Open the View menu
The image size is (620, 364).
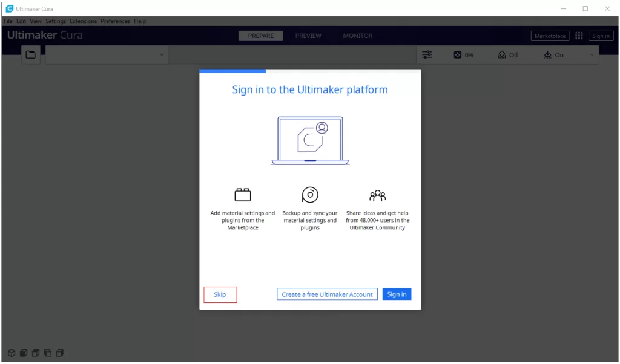[x=36, y=21]
